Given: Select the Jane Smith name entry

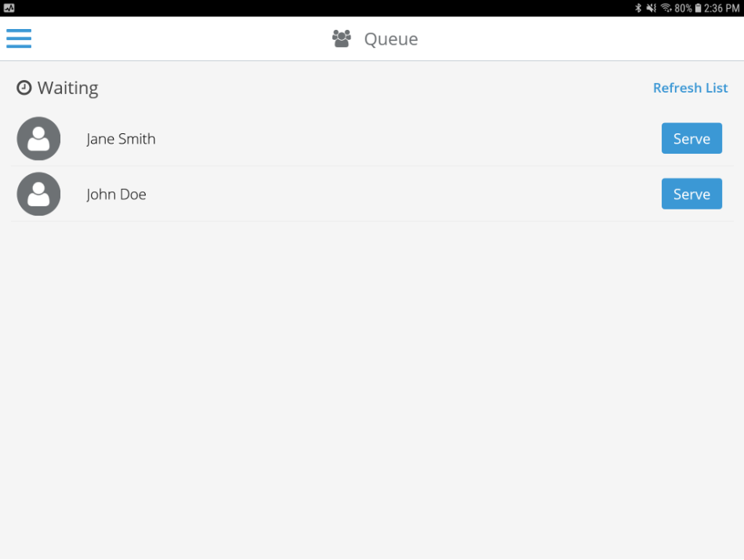Looking at the screenshot, I should 121,139.
